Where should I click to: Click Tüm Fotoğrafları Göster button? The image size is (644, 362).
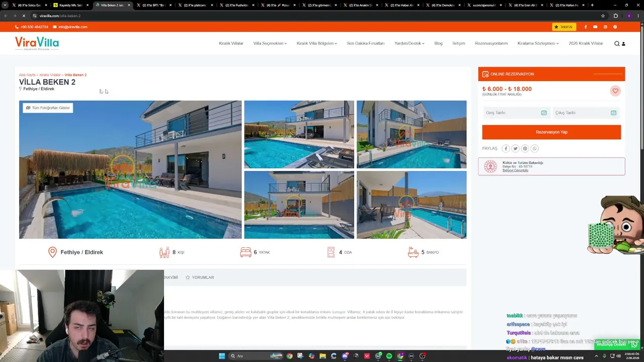click(48, 108)
